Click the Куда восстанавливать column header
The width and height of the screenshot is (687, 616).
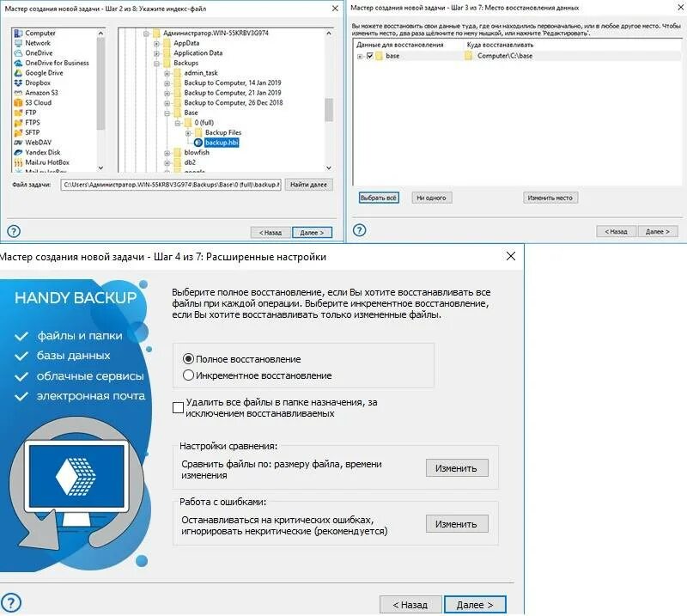click(500, 45)
